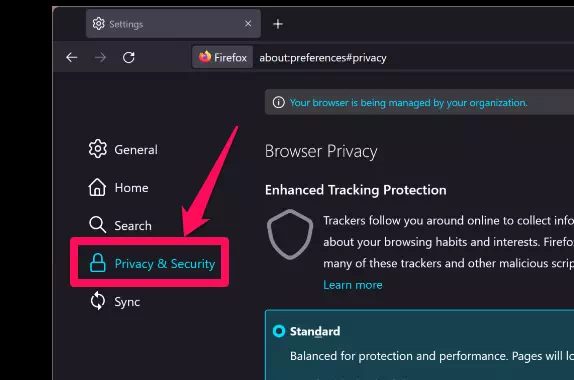Select the Standard protection radio button

pyautogui.click(x=279, y=331)
